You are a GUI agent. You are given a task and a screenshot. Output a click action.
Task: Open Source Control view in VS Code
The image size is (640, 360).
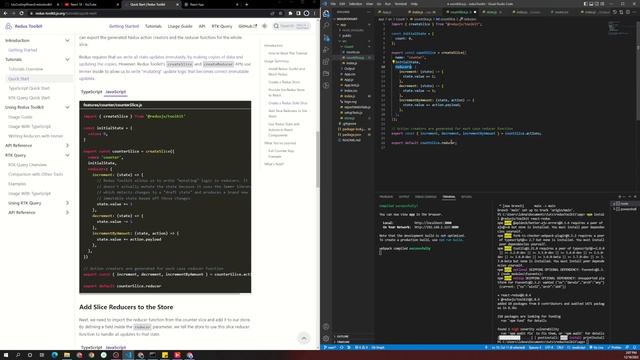tap(326, 38)
